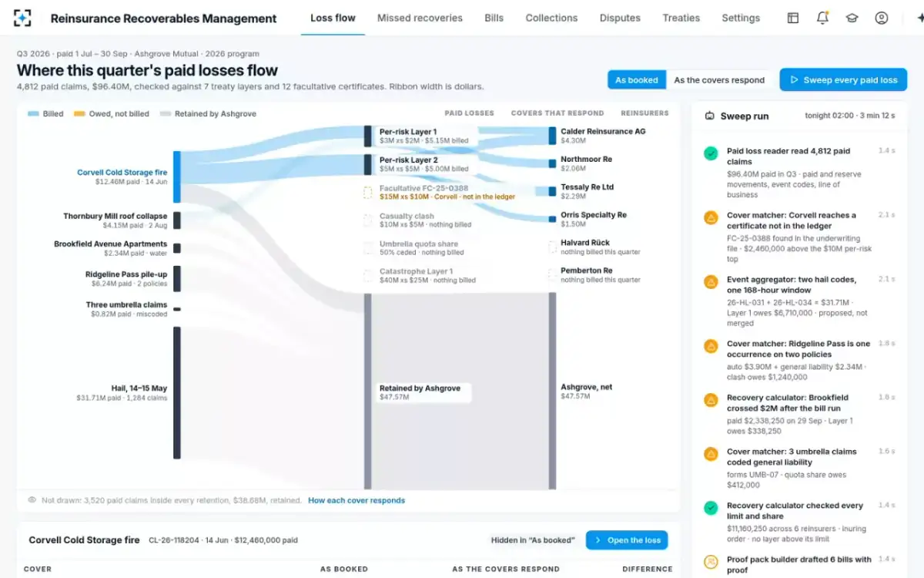Viewport: 924px width, 578px height.
Task: Open notifications bell
Action: [x=822, y=18]
